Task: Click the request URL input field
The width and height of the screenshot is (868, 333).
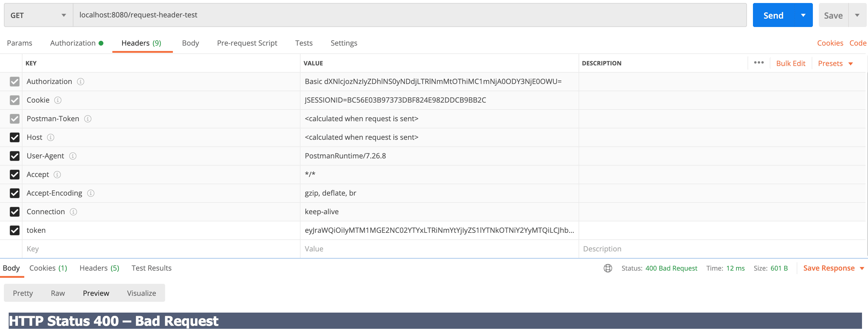Action: pos(236,15)
